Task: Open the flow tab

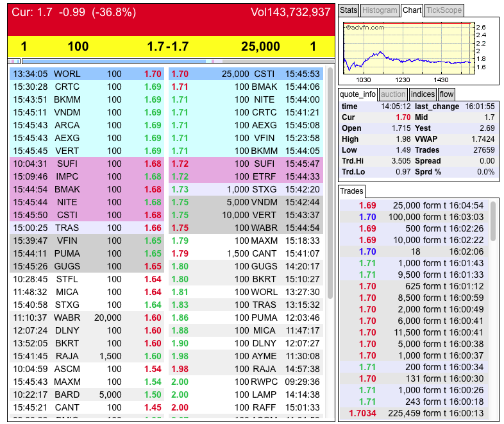Action: (446, 94)
